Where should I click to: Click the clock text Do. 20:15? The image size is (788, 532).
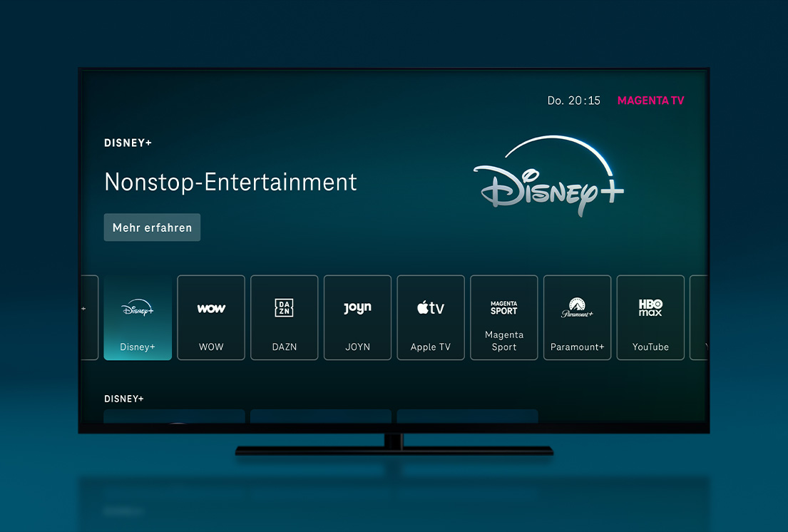point(574,101)
